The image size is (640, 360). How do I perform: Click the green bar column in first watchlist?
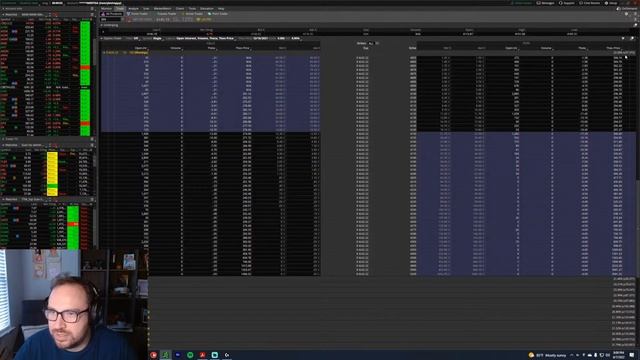pyautogui.click(x=85, y=78)
